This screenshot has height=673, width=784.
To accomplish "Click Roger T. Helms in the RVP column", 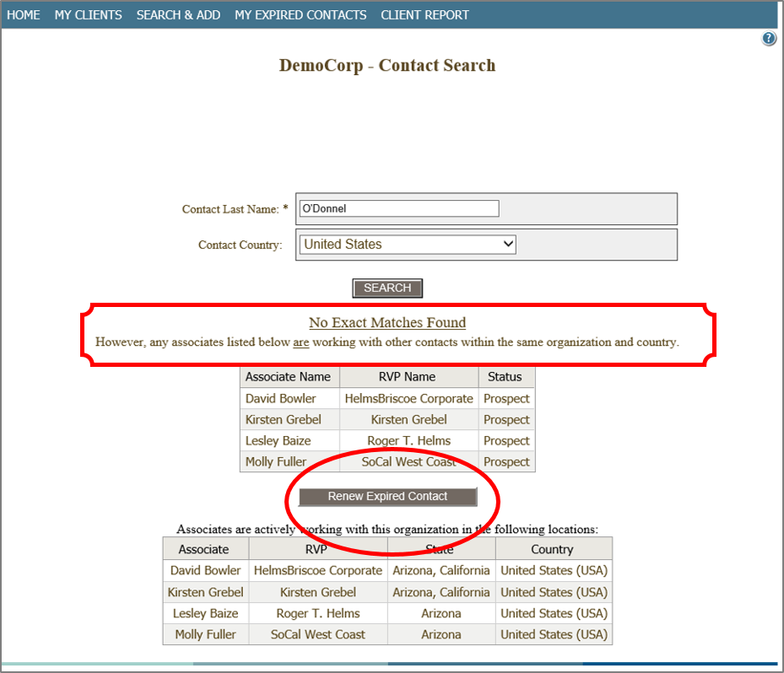I will [x=409, y=440].
